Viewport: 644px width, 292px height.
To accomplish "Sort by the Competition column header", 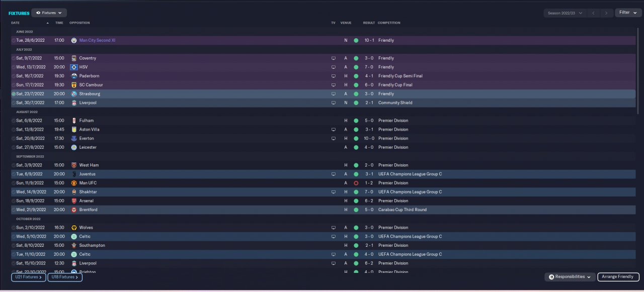I will click(x=389, y=23).
